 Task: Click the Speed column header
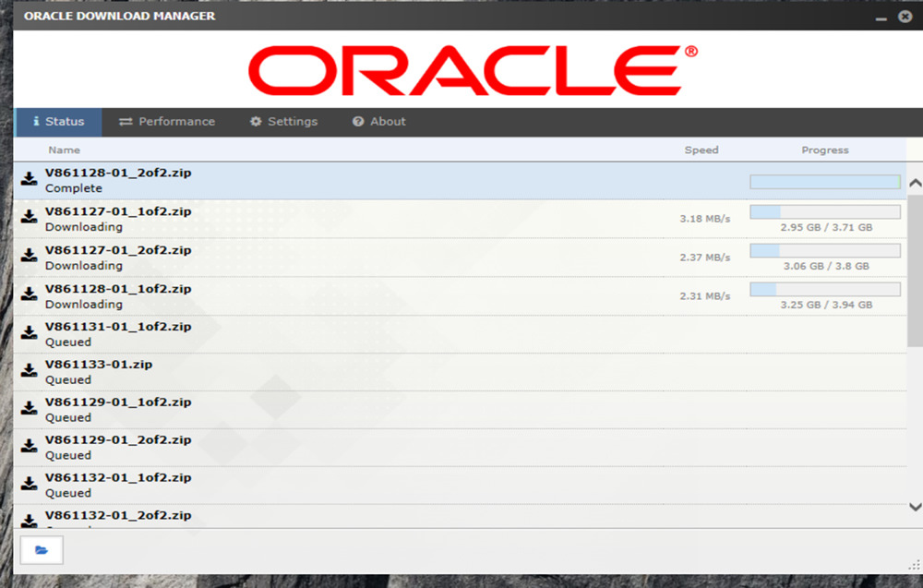click(x=701, y=150)
